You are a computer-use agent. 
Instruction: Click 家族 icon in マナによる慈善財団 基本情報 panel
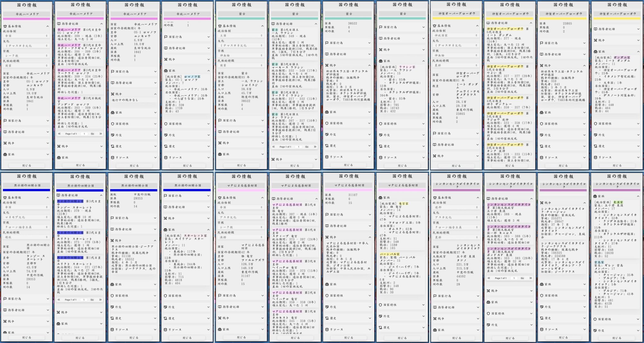click(220, 329)
